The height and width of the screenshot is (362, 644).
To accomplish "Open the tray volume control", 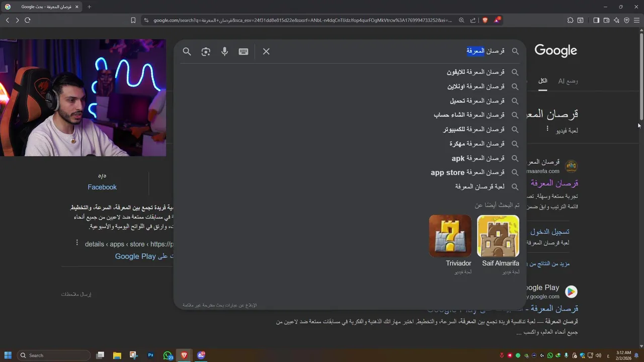I will pos(598,355).
